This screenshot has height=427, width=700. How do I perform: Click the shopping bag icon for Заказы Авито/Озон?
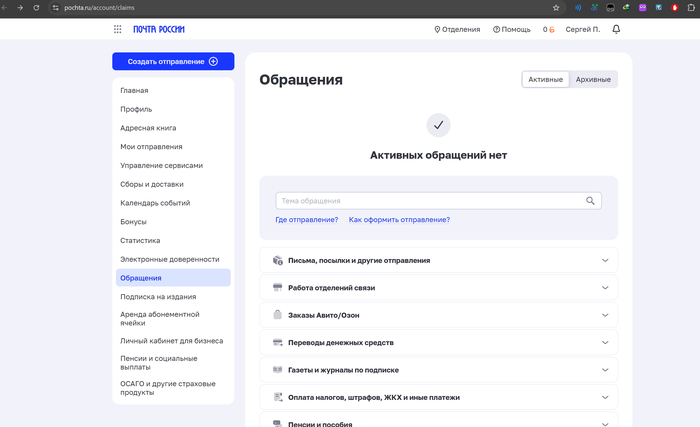(277, 315)
